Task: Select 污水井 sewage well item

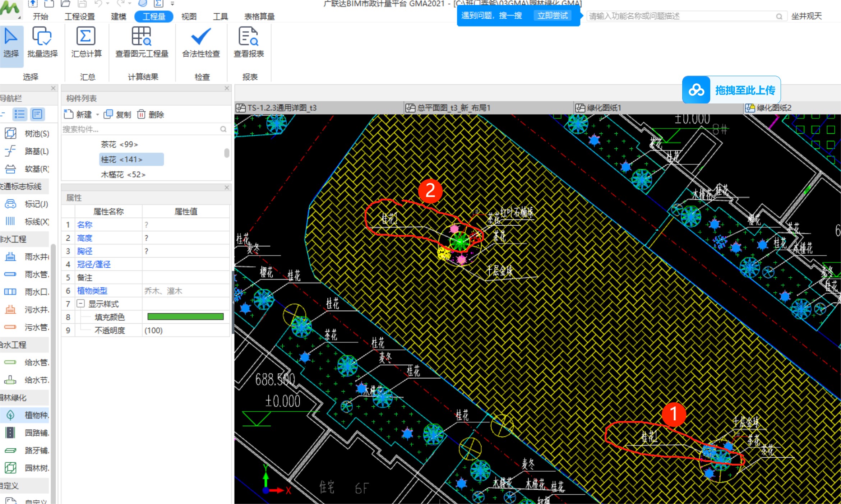Action: coord(27,309)
